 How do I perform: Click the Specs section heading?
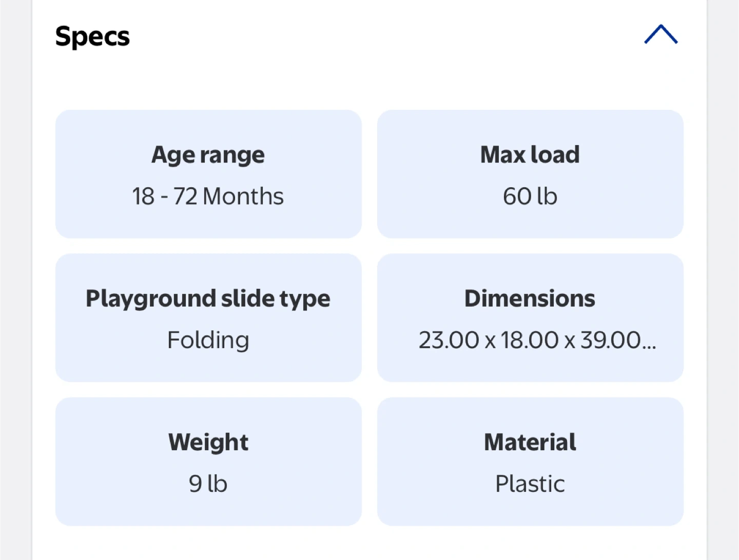(92, 36)
